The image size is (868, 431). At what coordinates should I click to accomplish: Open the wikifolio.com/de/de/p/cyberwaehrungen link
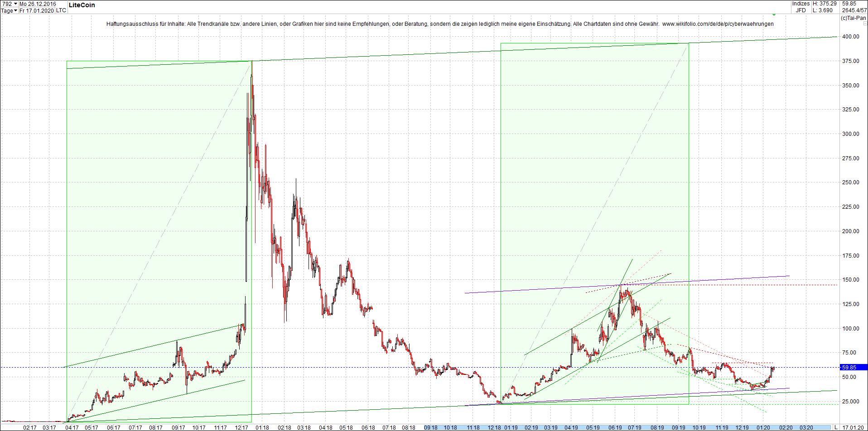click(x=718, y=24)
